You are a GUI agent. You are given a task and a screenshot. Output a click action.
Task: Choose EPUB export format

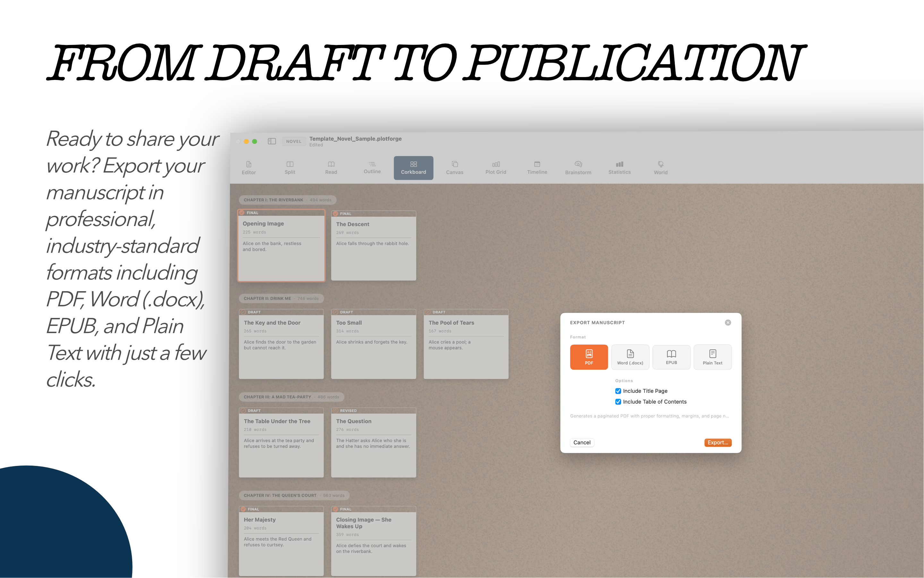(671, 357)
